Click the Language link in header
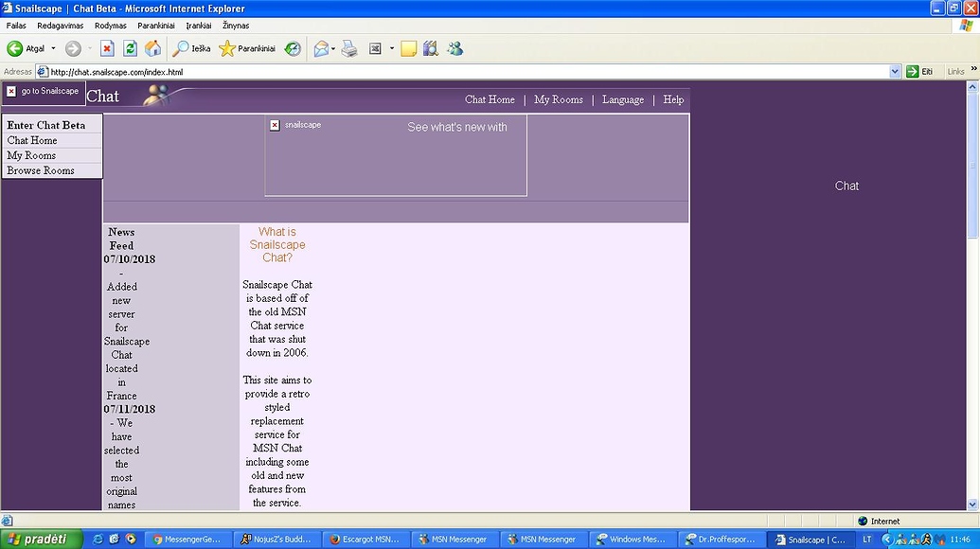This screenshot has width=980, height=549. pyautogui.click(x=622, y=99)
